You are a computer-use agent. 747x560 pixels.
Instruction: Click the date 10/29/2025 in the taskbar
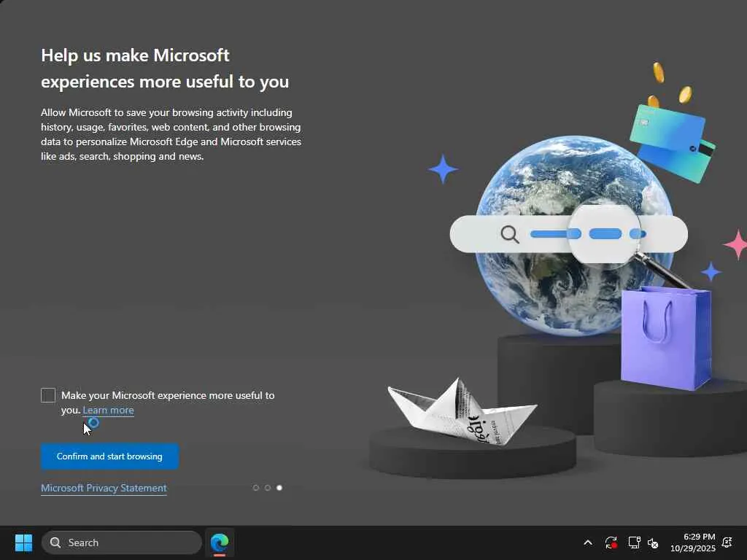tap(693, 548)
